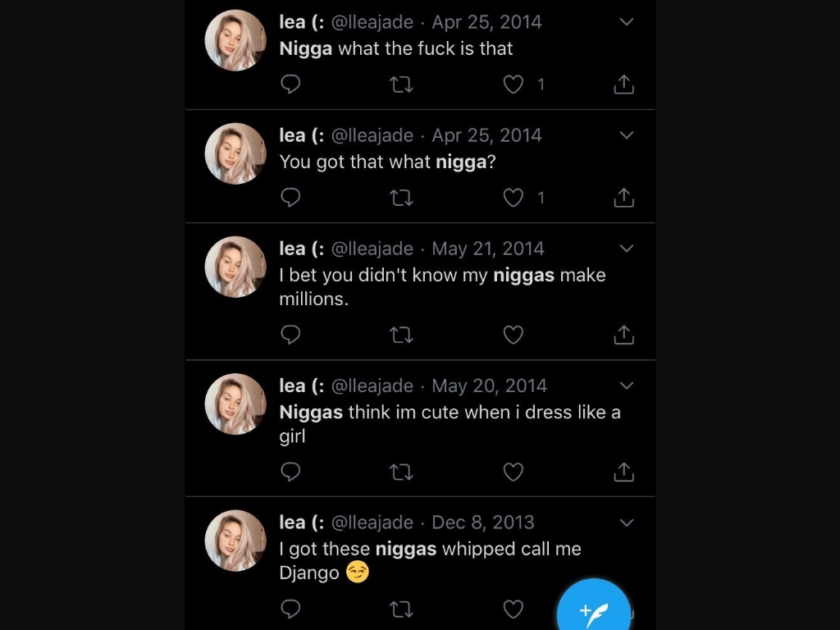Open chevron menu on Dec 8, 2013 tweet
The image size is (840, 630).
click(x=626, y=523)
